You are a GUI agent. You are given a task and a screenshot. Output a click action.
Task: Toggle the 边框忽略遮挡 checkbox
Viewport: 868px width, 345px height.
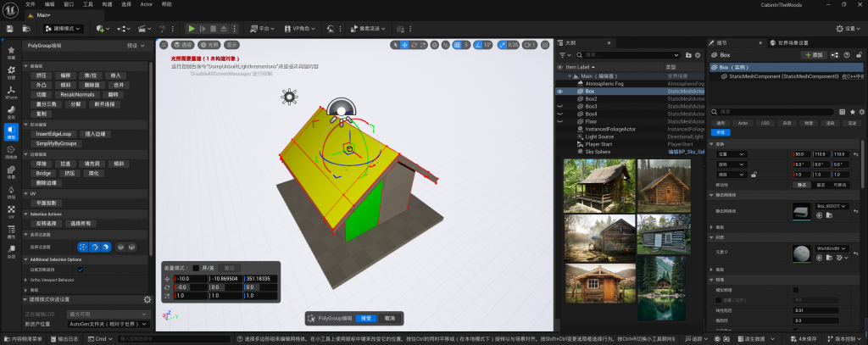tap(81, 270)
